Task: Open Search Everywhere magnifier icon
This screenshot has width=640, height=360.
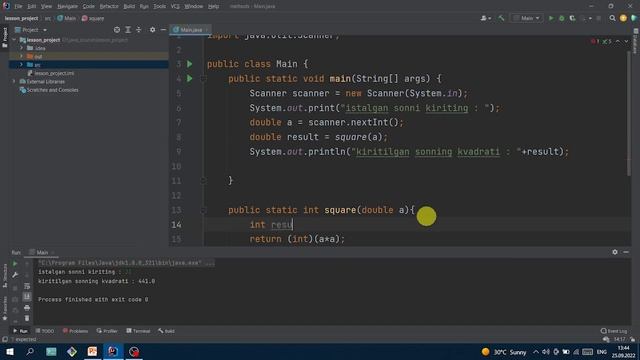Action: click(612, 18)
